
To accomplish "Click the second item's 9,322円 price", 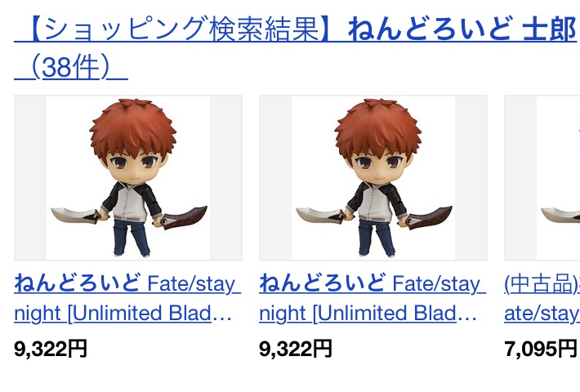I will pyautogui.click(x=296, y=349).
